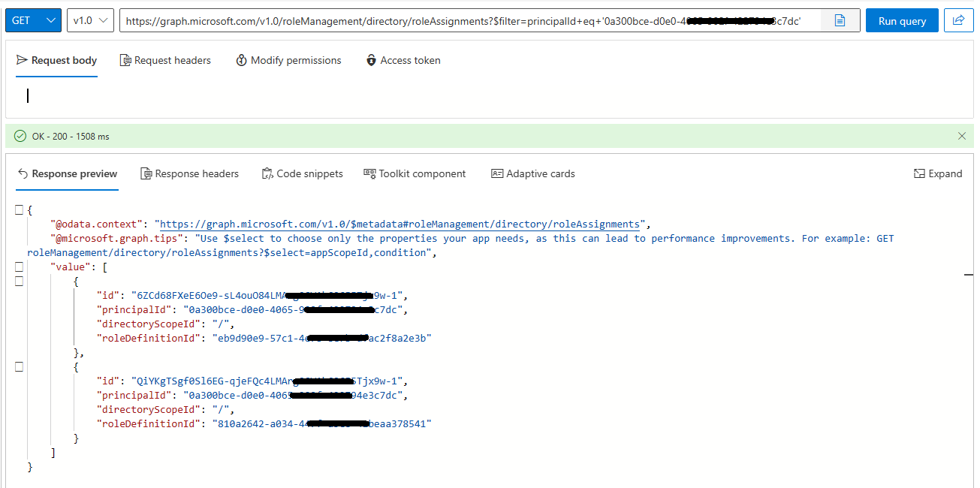
Task: Collapse the first role assignment object
Action: pyautogui.click(x=20, y=281)
